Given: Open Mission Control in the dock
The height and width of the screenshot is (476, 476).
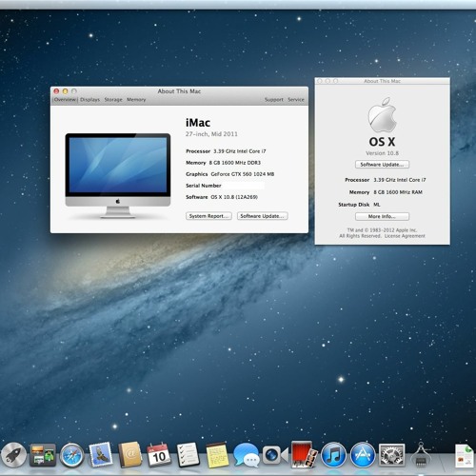Looking at the screenshot, I should point(43,456).
